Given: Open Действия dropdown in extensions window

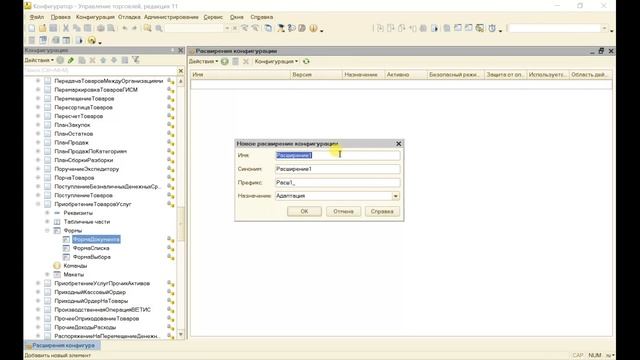Looking at the screenshot, I should click(x=203, y=61).
